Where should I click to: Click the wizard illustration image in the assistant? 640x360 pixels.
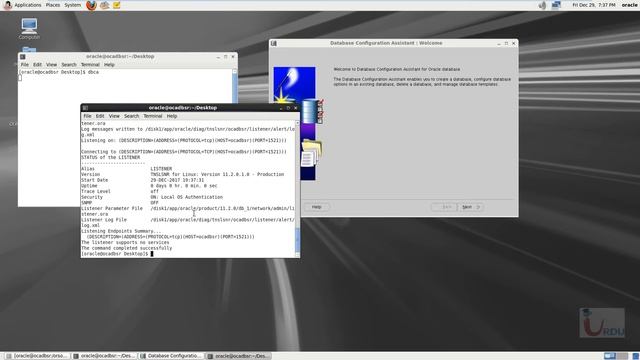tap(298, 123)
